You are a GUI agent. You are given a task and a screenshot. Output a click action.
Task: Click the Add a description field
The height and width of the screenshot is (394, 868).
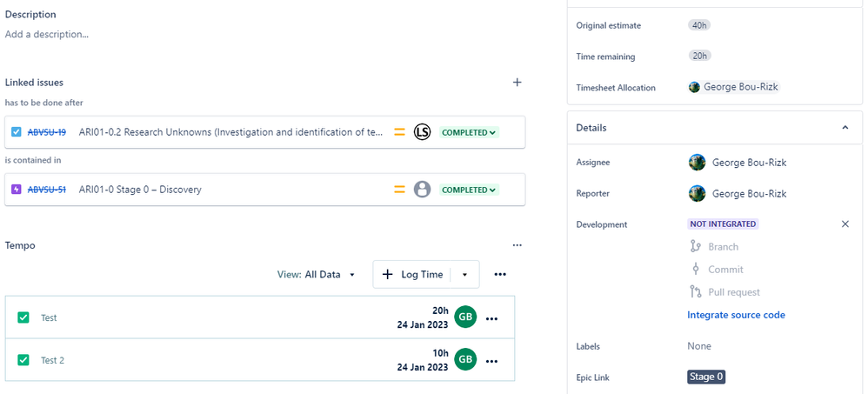[47, 35]
